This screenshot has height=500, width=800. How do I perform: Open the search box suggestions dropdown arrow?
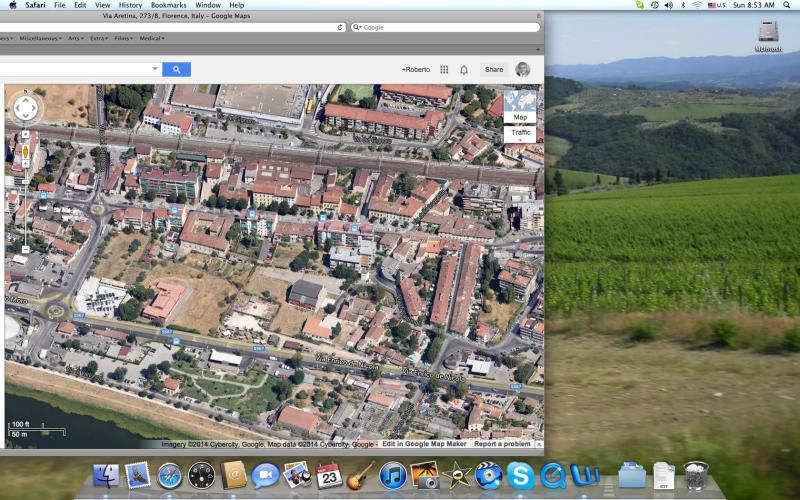[154, 69]
